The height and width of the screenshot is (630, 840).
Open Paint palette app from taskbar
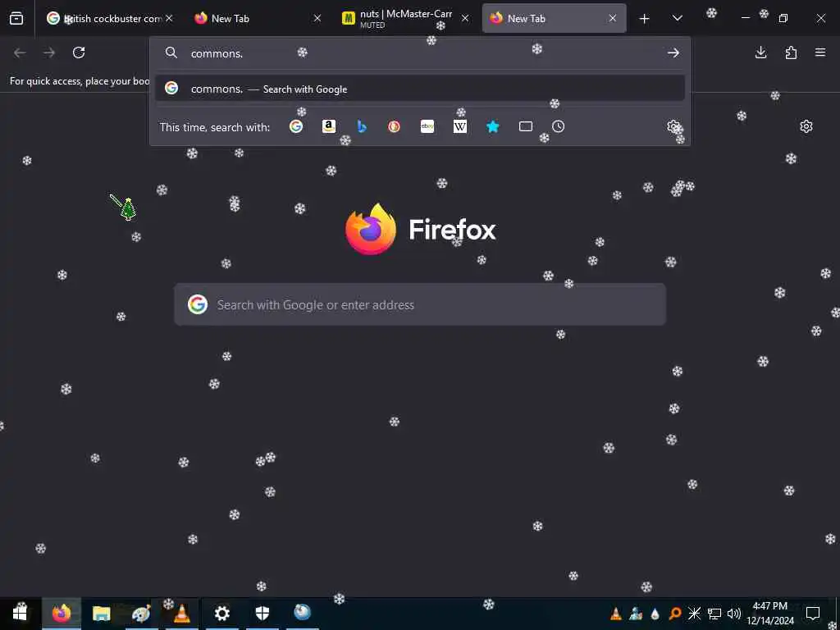tap(141, 613)
